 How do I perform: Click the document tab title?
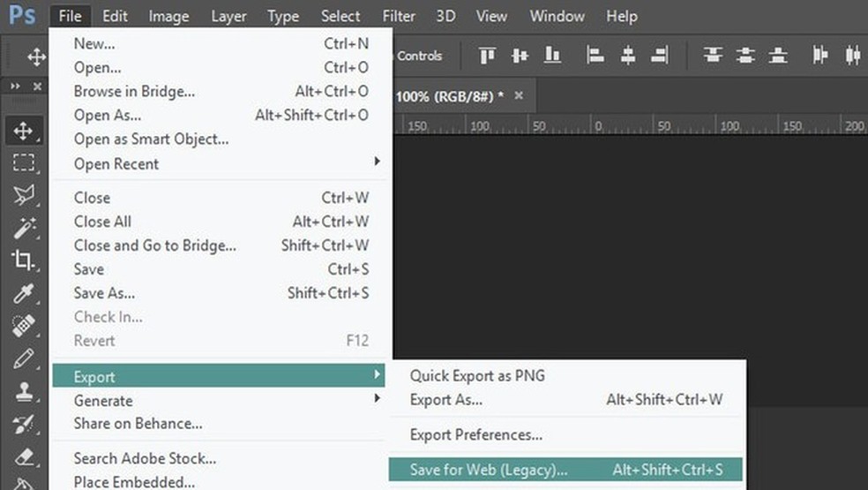[450, 95]
